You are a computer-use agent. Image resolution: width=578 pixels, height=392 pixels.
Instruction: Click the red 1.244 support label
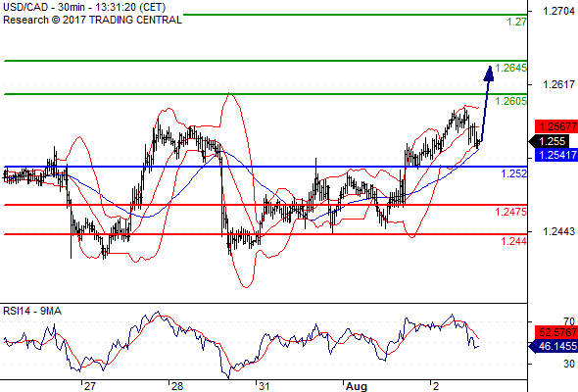coord(514,241)
